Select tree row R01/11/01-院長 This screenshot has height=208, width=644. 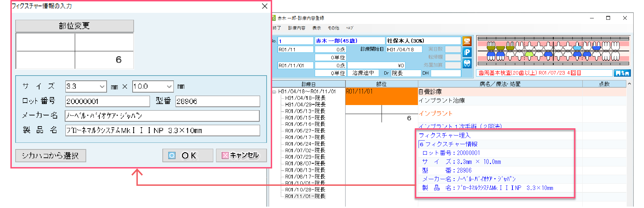(305, 196)
